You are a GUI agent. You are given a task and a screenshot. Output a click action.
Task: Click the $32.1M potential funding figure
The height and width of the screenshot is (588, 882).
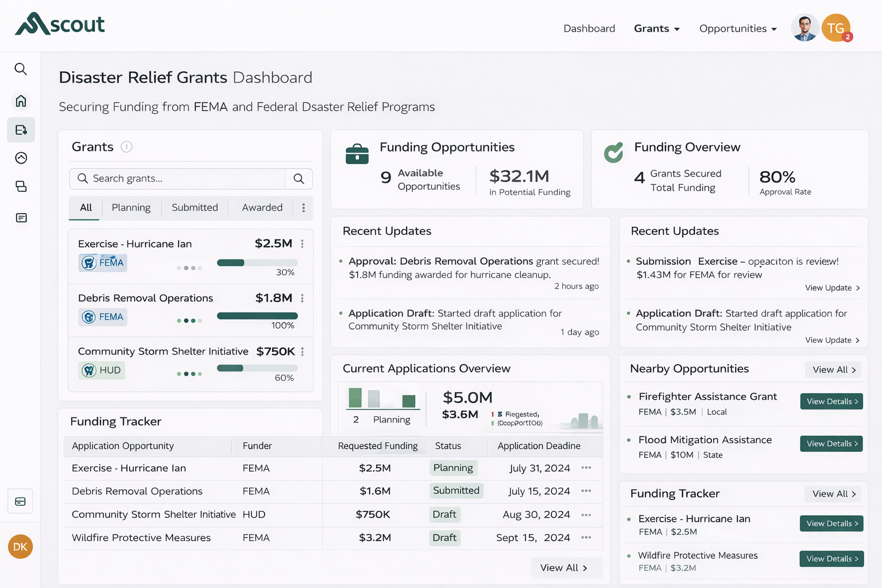coord(519,176)
